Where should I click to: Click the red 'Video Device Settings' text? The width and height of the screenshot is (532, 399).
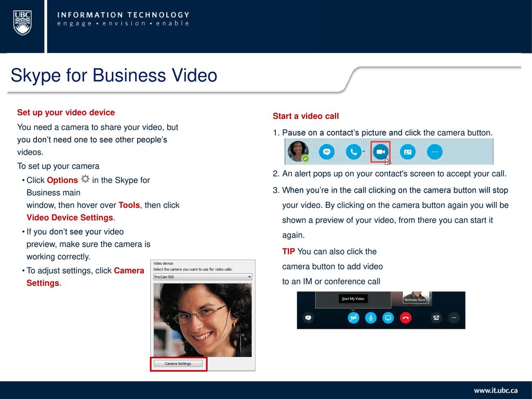70,218
